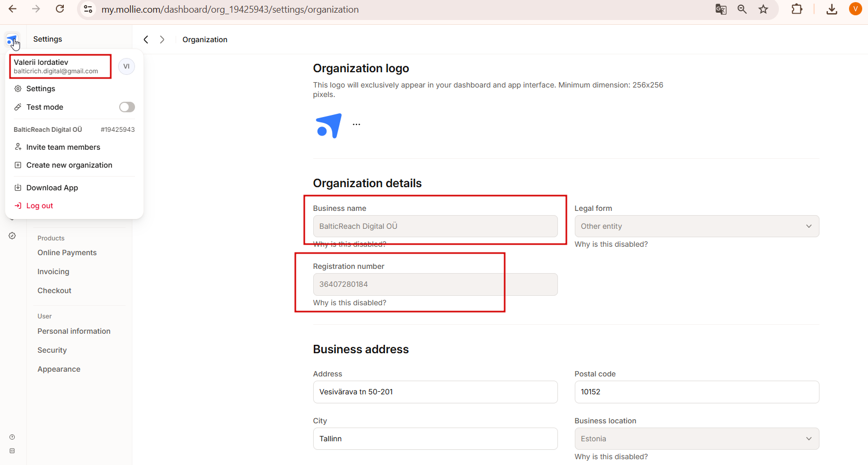
Task: Click the logout arrow icon
Action: pos(18,206)
